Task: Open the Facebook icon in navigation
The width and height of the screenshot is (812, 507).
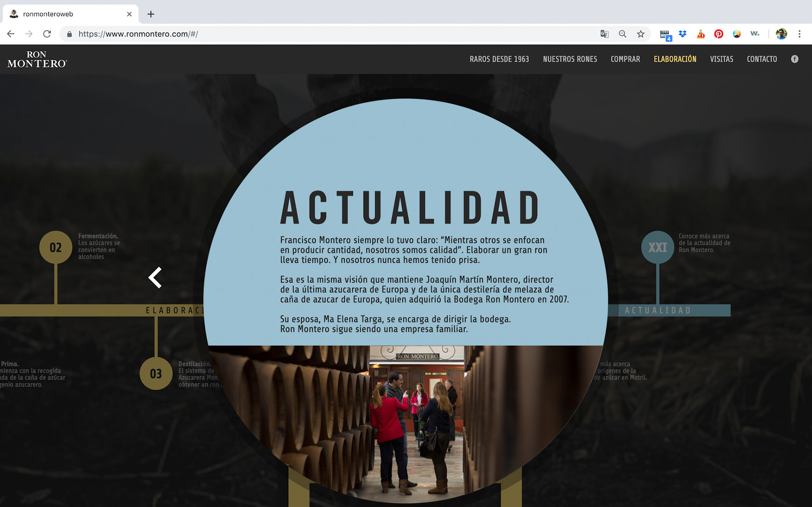Action: [795, 59]
